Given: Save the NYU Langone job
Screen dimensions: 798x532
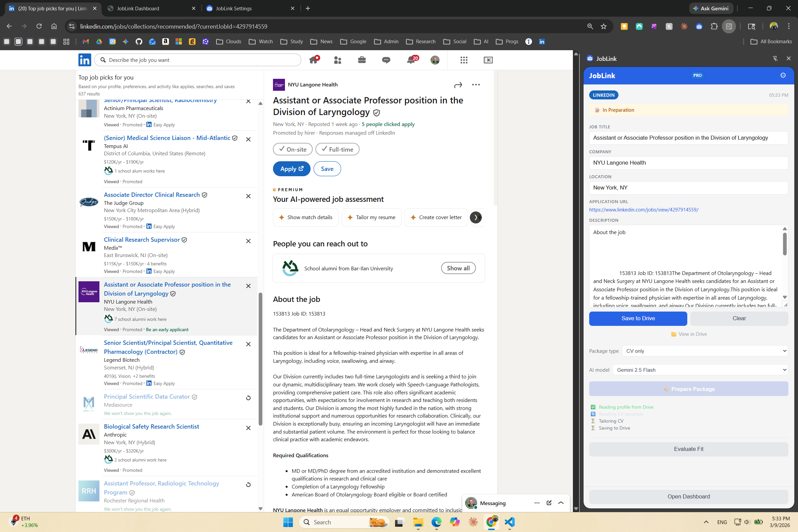Looking at the screenshot, I should (x=327, y=169).
